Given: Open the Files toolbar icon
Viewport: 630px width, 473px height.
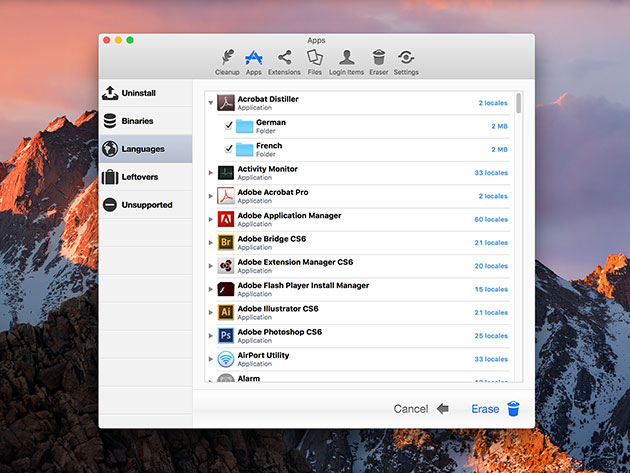Looking at the screenshot, I should click(x=315, y=62).
